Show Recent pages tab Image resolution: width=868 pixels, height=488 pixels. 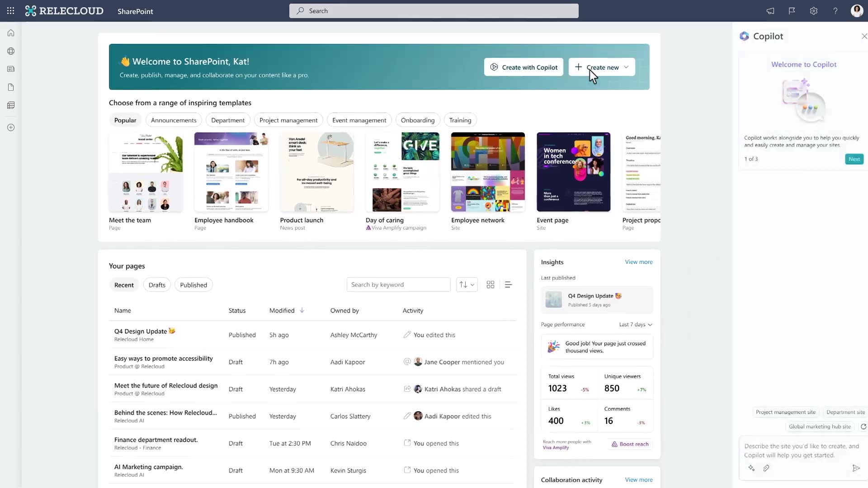pos(124,285)
